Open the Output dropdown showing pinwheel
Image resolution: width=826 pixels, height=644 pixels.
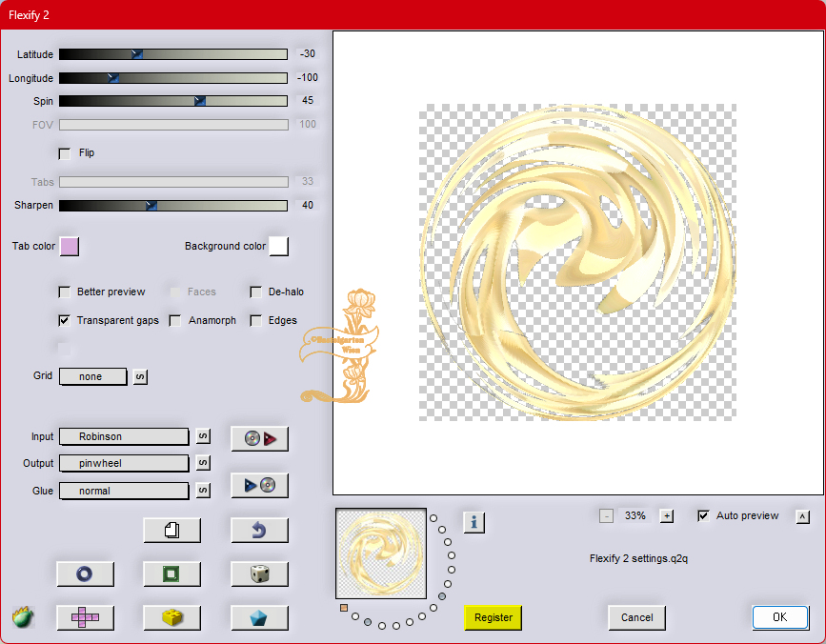124,463
